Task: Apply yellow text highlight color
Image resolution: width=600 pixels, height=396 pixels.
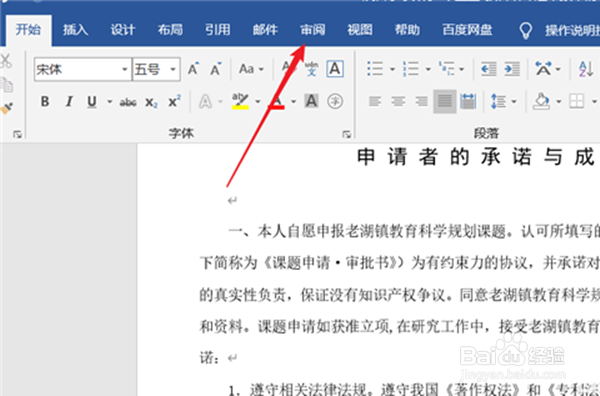Action: point(240,102)
